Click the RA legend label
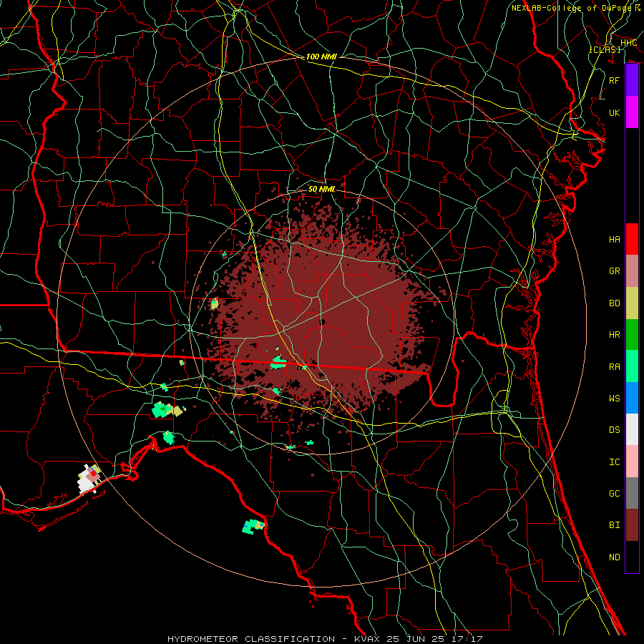644x644 pixels. 615,367
